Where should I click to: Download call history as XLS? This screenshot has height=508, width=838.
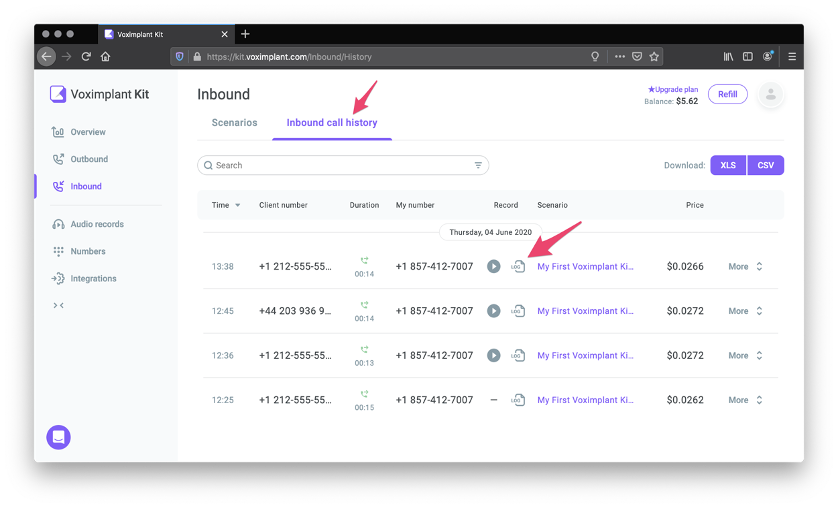[x=728, y=165]
